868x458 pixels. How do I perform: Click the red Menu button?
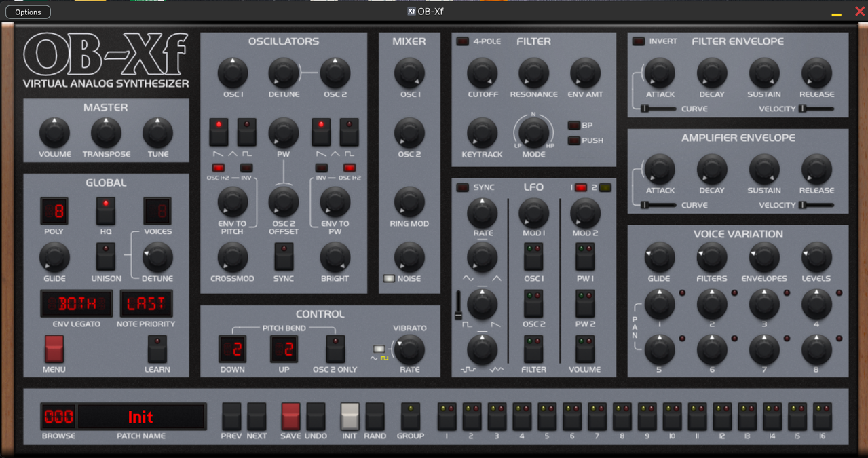click(54, 348)
